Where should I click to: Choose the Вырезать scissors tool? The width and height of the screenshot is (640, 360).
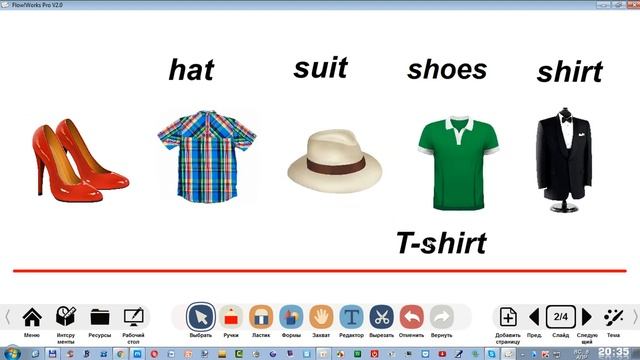tap(382, 317)
